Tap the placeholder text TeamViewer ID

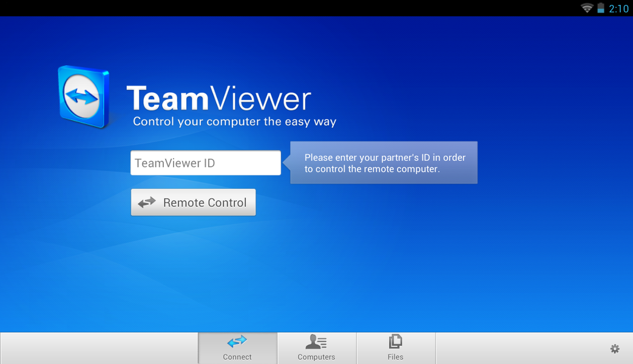click(176, 163)
